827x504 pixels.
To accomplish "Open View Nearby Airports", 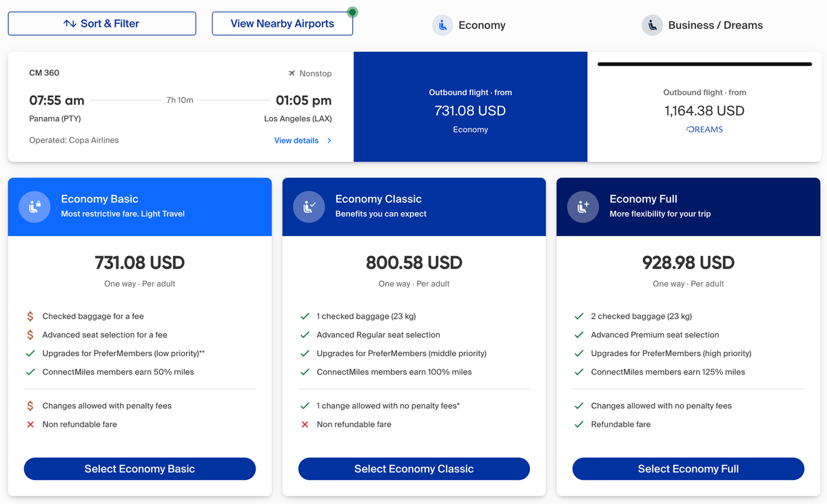I will coord(282,23).
